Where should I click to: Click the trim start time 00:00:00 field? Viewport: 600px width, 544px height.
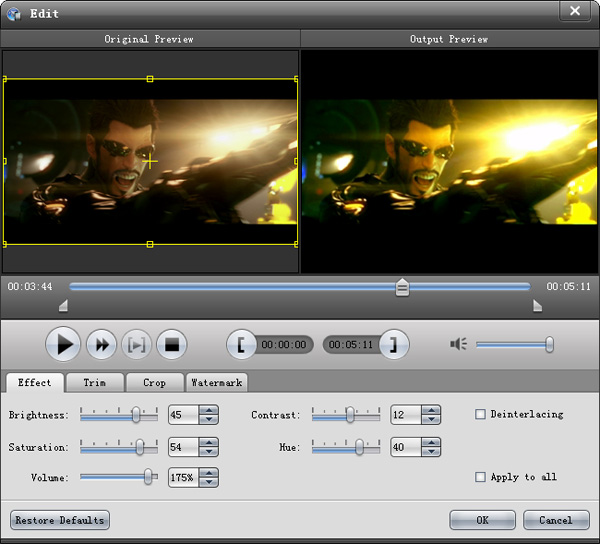pyautogui.click(x=284, y=345)
